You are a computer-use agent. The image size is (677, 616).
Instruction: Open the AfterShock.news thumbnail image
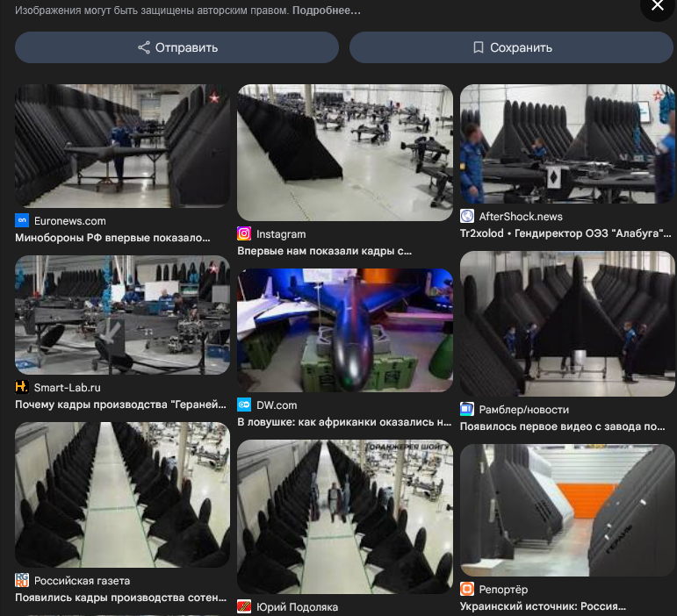click(x=567, y=144)
